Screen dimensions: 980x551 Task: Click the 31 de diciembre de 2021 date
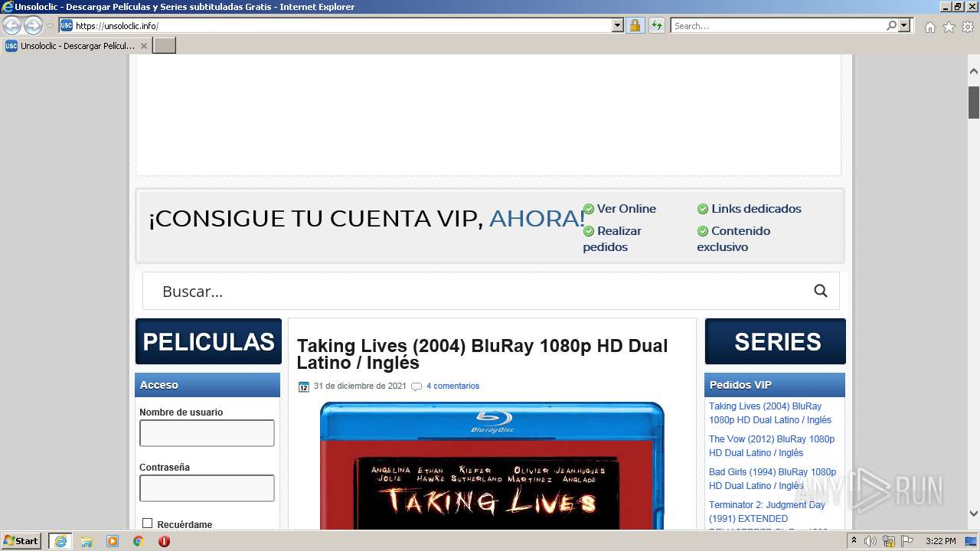[x=360, y=386]
